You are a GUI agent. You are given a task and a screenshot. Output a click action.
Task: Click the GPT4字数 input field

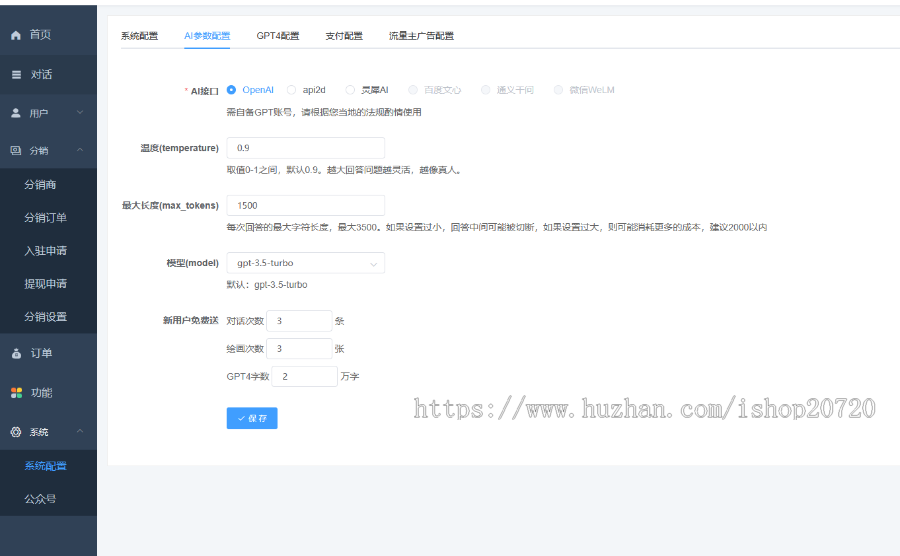click(304, 376)
